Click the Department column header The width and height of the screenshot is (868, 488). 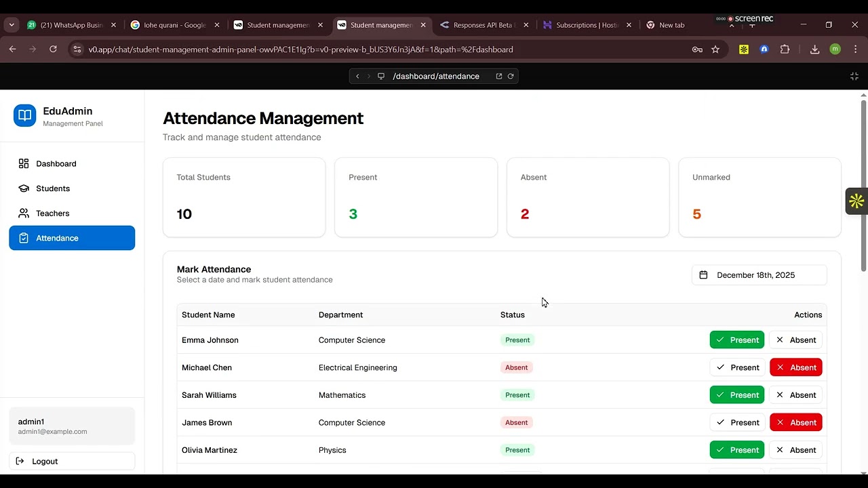[340, 315]
